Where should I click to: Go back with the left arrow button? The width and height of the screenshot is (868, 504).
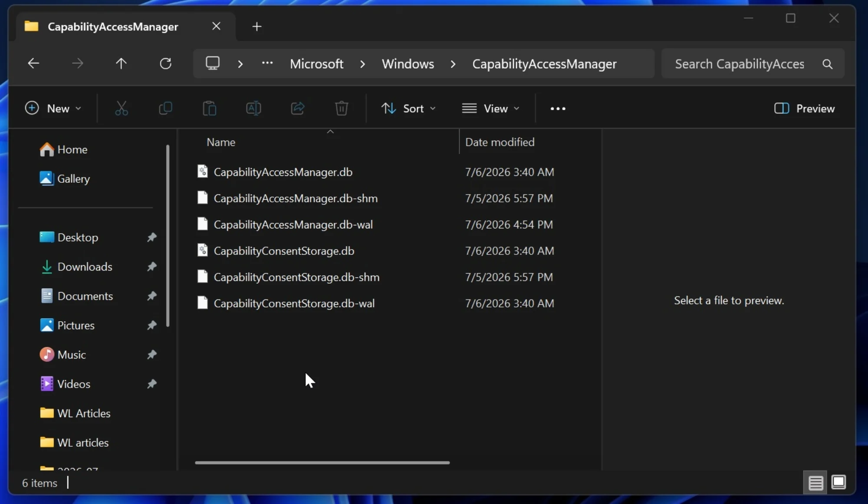point(33,64)
